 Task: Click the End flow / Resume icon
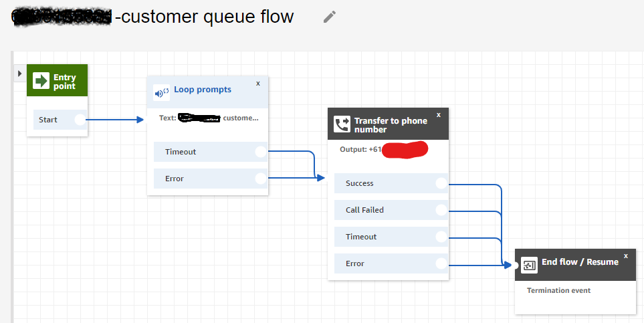click(x=529, y=265)
